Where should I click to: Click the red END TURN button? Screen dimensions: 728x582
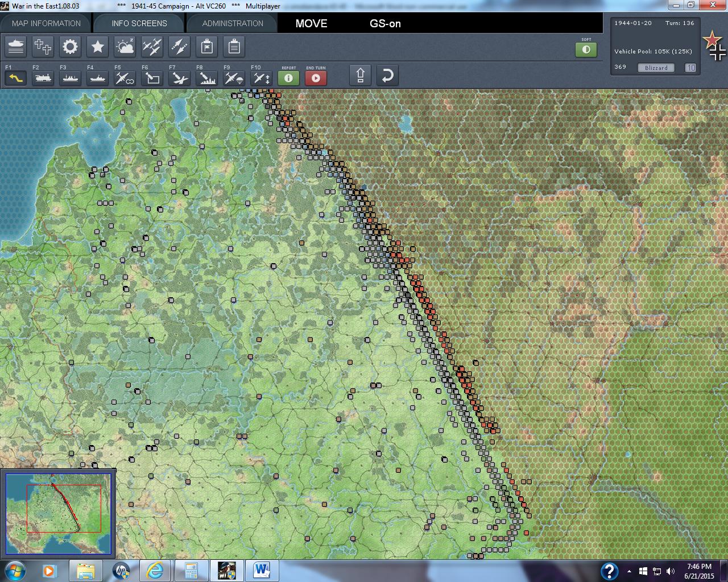click(316, 77)
